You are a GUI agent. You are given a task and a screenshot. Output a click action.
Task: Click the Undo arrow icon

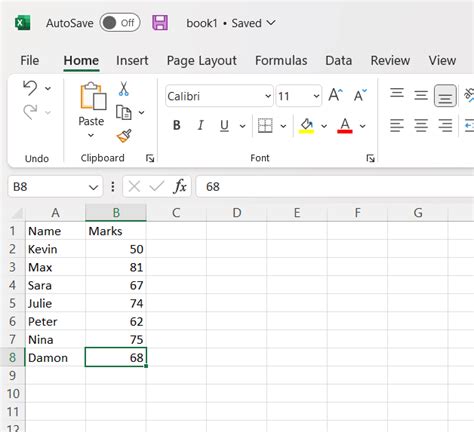click(30, 88)
